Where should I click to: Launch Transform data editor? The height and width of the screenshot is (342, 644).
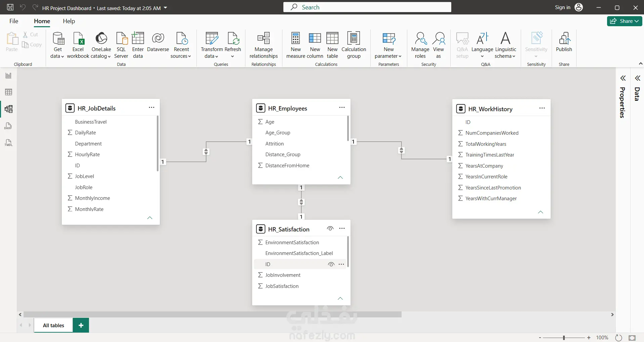(212, 45)
